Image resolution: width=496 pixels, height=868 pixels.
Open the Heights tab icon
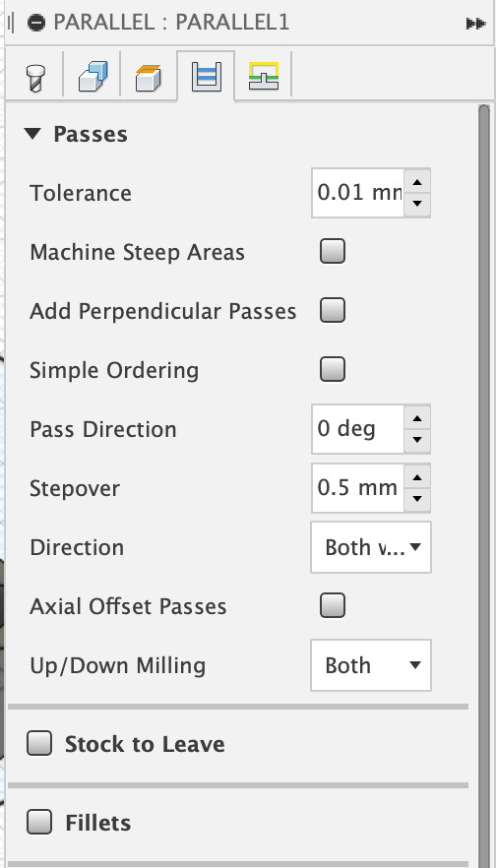coord(149,77)
